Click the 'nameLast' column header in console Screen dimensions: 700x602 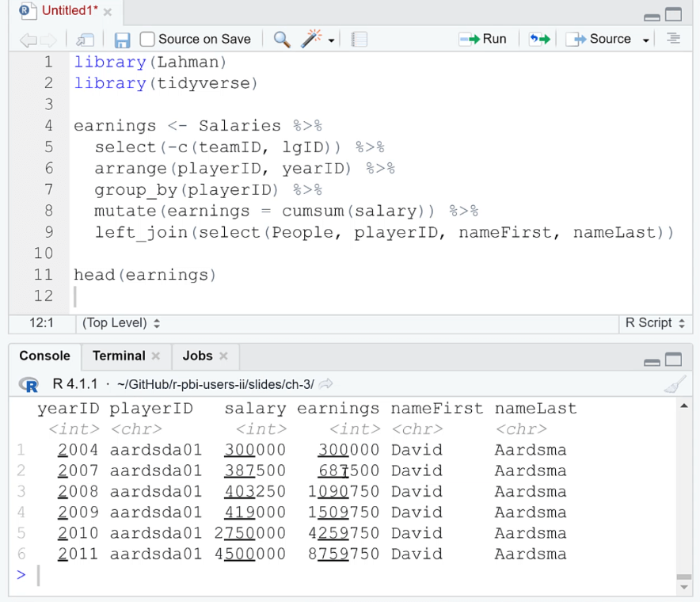coord(536,408)
